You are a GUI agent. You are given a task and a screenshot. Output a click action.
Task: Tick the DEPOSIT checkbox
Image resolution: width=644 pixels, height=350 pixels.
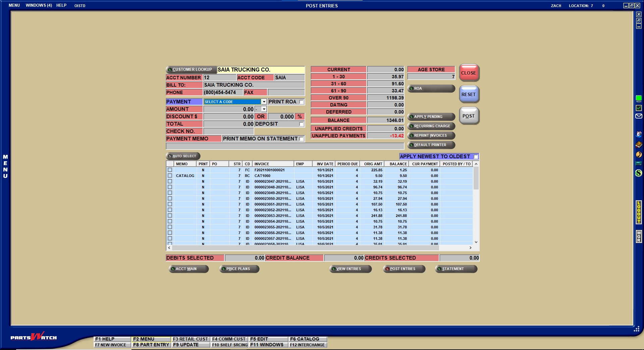[301, 124]
